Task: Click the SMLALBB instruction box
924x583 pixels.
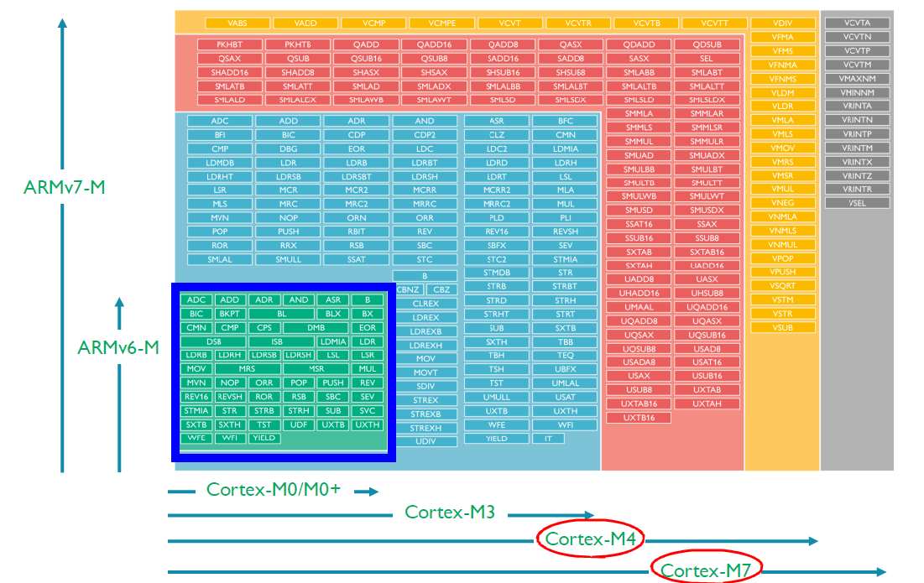Action: click(503, 86)
